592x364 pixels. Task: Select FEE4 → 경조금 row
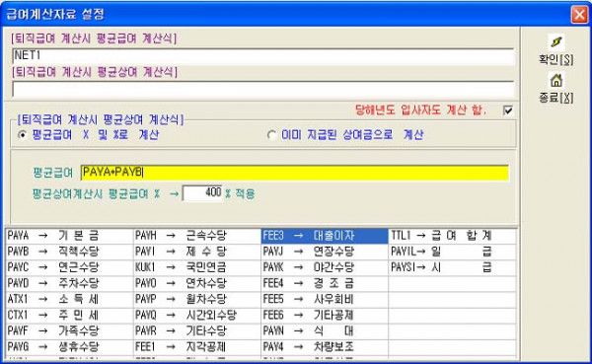[325, 283]
